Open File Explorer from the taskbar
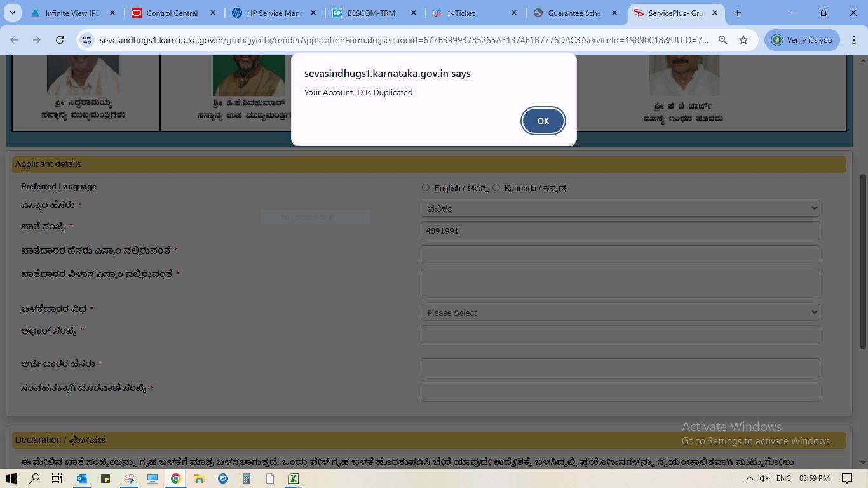This screenshot has width=868, height=488. (200, 478)
